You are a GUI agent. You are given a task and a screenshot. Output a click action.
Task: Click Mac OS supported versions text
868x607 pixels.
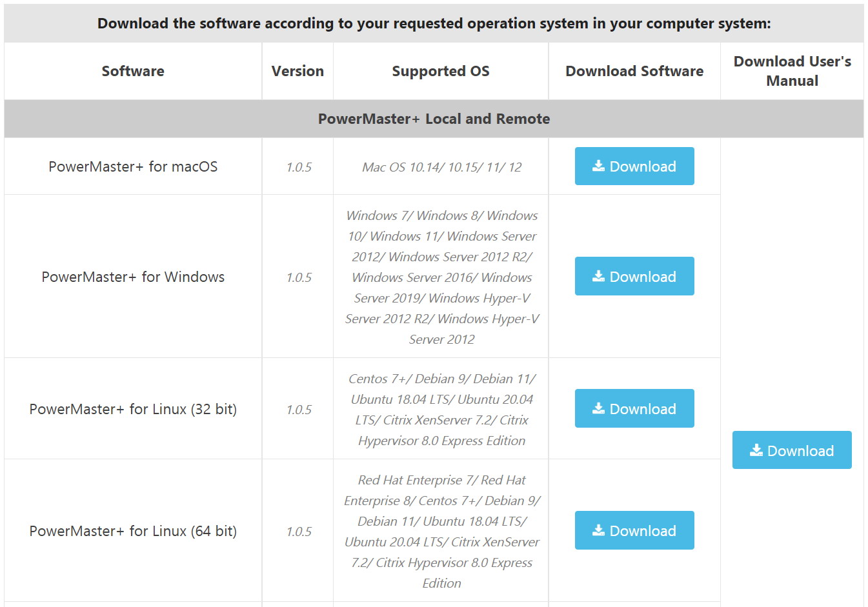[441, 167]
